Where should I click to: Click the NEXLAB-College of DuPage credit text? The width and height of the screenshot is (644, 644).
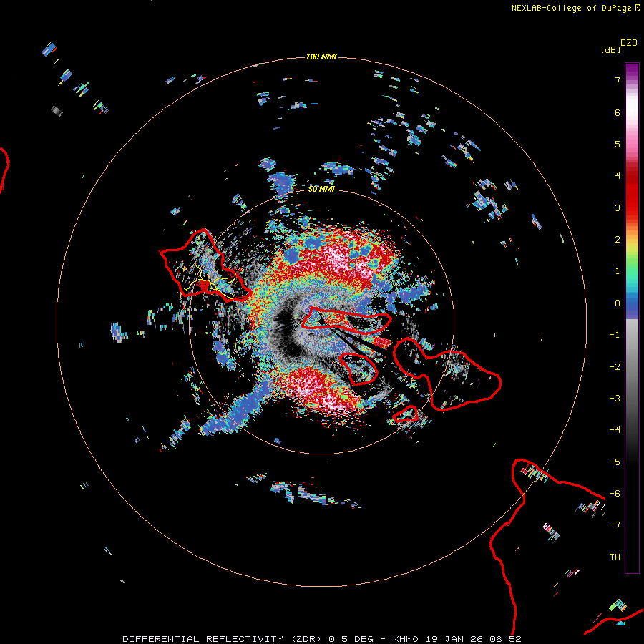(571, 8)
